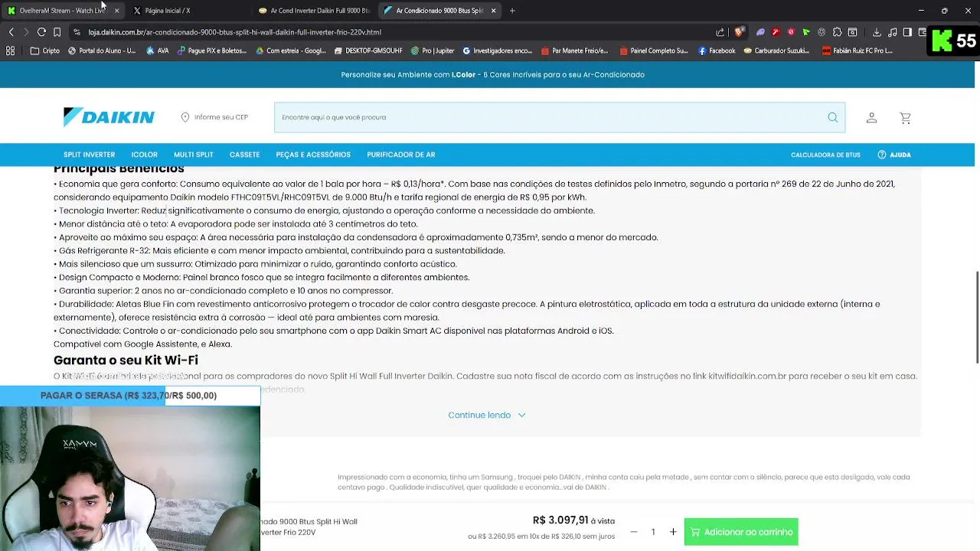Open the AVA bookmark
The image size is (980, 551).
tap(157, 51)
